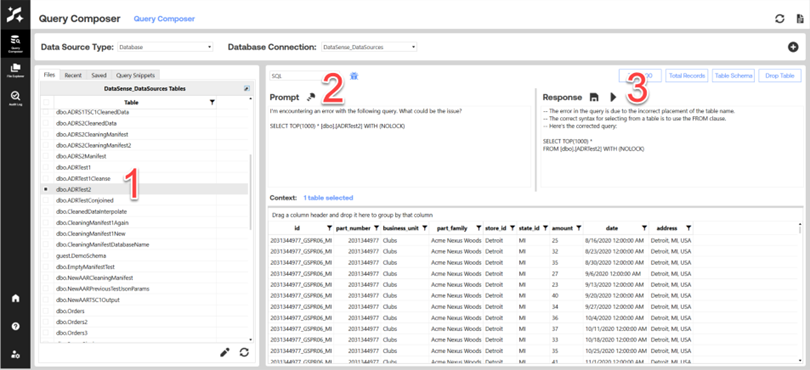Open the Database Connection dropdown
Viewport: 810px width, 370px height.
(x=369, y=47)
